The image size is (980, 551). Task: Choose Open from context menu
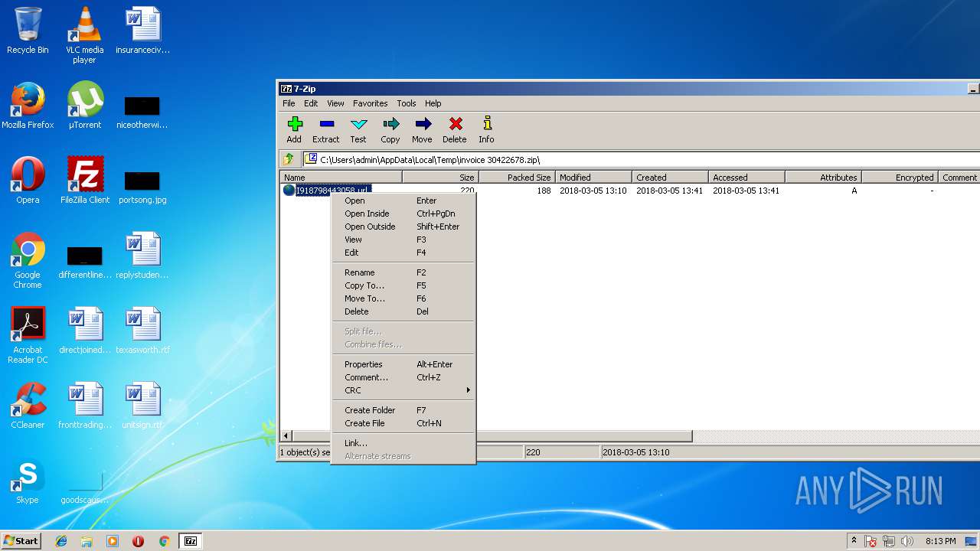coord(403,201)
